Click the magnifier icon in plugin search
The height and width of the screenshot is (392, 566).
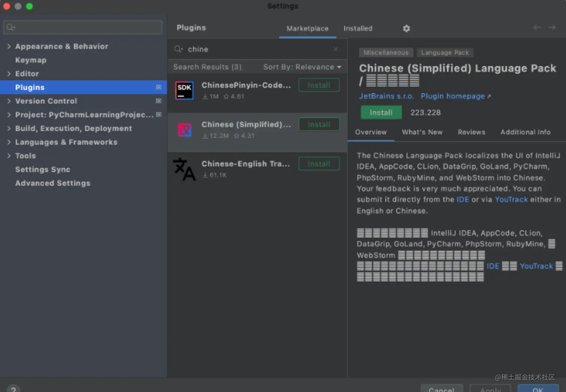coord(178,49)
